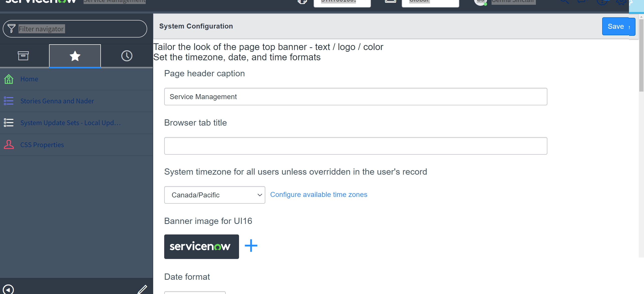Open the System Update Sets favorite link
Image resolution: width=644 pixels, height=294 pixels.
coord(70,123)
